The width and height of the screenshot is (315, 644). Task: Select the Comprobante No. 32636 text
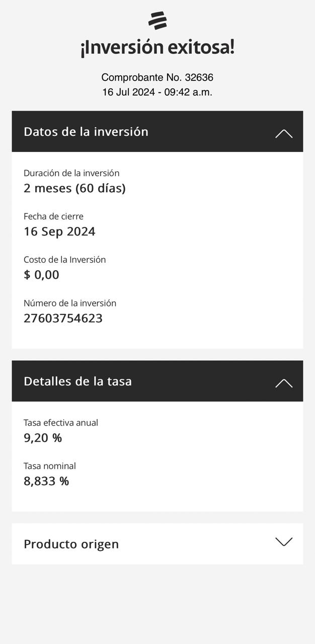pyautogui.click(x=157, y=77)
